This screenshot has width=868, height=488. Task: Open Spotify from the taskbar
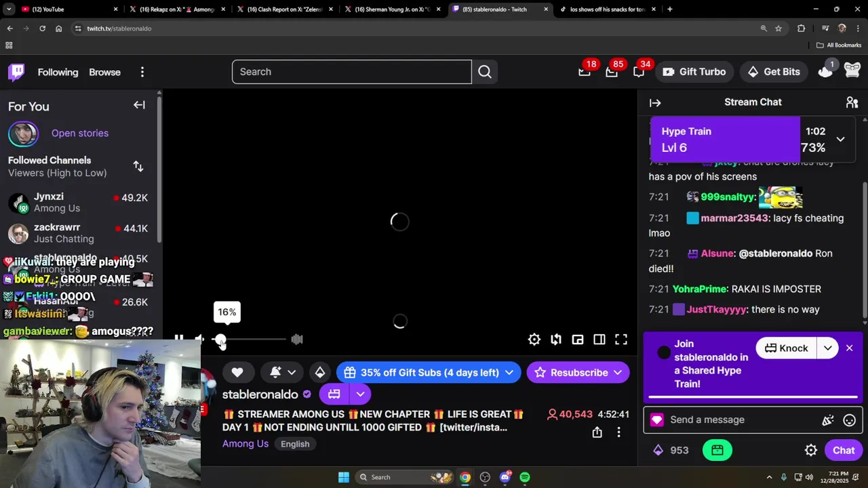(525, 477)
